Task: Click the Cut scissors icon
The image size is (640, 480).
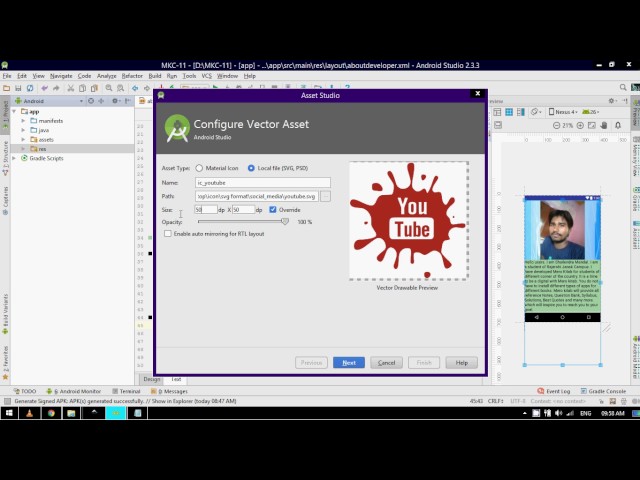Action: (x=71, y=88)
